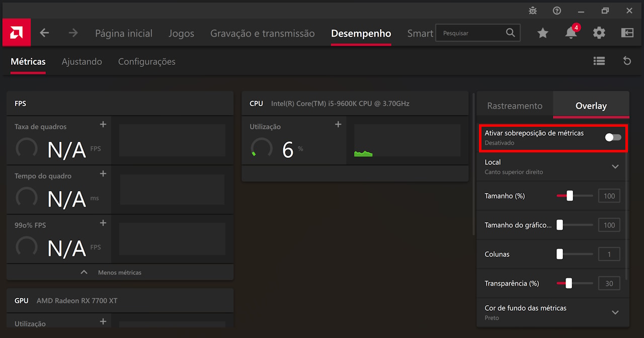The width and height of the screenshot is (644, 338).
Task: Open notifications bell icon
Action: pos(571,33)
